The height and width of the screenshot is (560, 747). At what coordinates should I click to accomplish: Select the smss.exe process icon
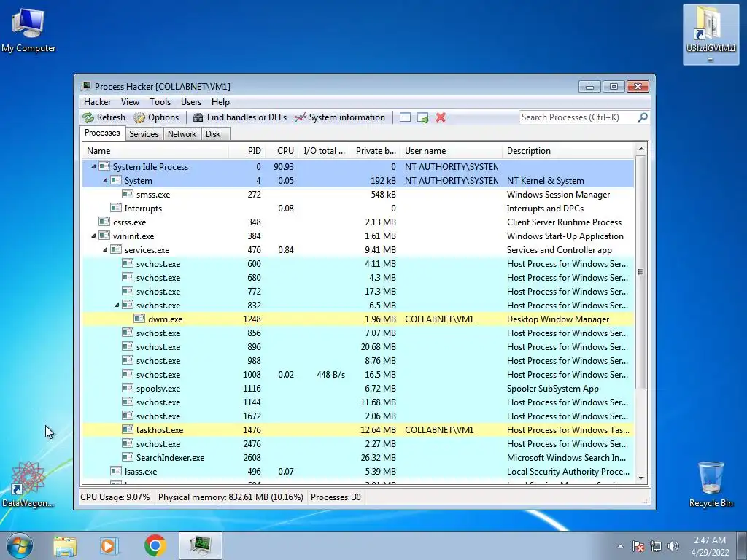pos(127,194)
